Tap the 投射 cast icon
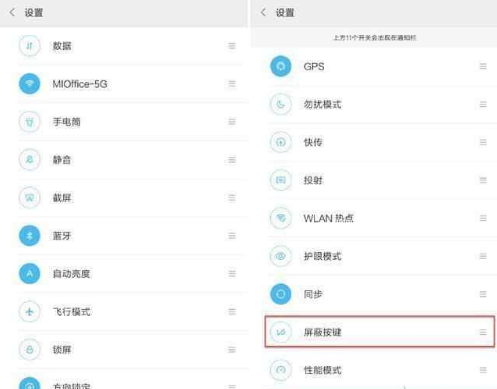The image size is (497, 389). [x=281, y=180]
